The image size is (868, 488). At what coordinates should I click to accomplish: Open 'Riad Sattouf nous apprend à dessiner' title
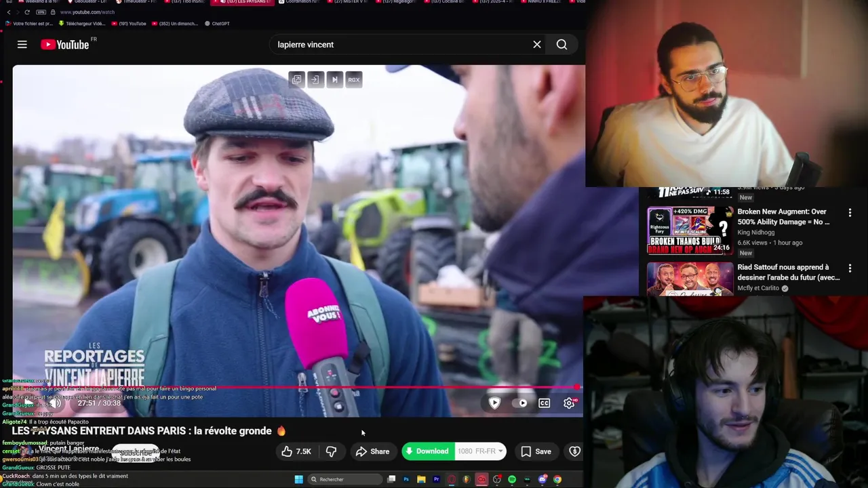788,272
